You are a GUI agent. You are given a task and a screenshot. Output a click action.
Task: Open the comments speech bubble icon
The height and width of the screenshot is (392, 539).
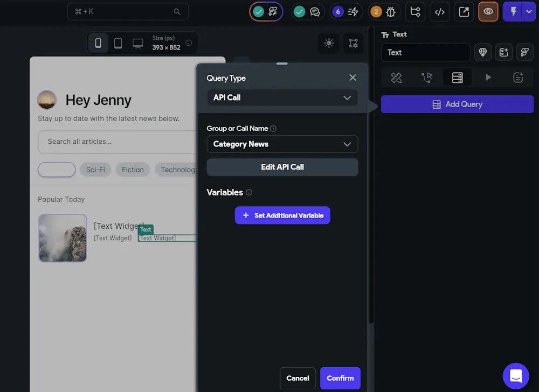point(314,12)
